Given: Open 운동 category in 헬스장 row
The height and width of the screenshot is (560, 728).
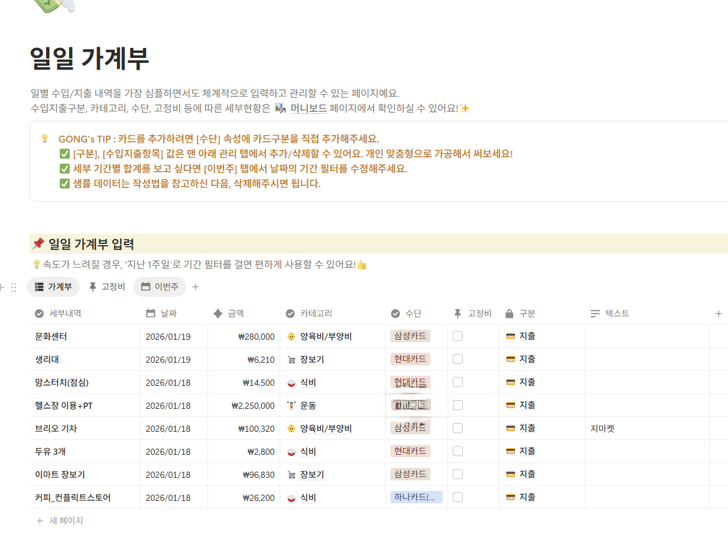Looking at the screenshot, I should [308, 405].
